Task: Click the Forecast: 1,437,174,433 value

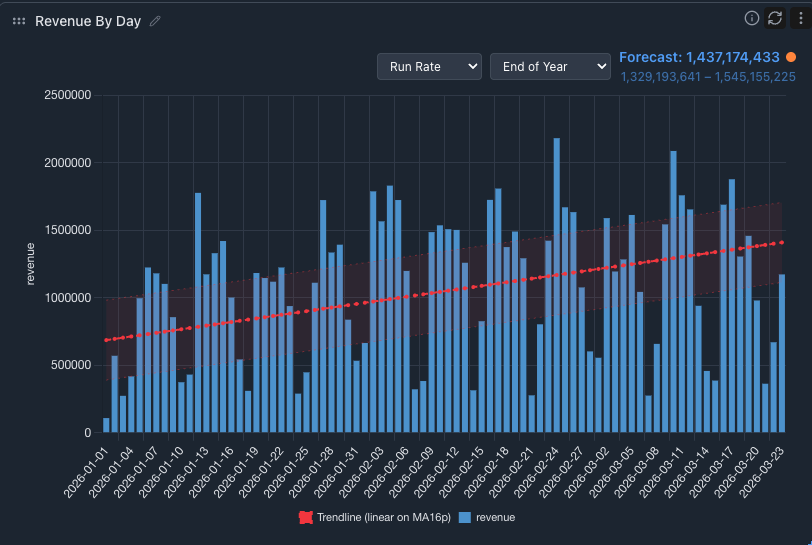Action: [699, 58]
